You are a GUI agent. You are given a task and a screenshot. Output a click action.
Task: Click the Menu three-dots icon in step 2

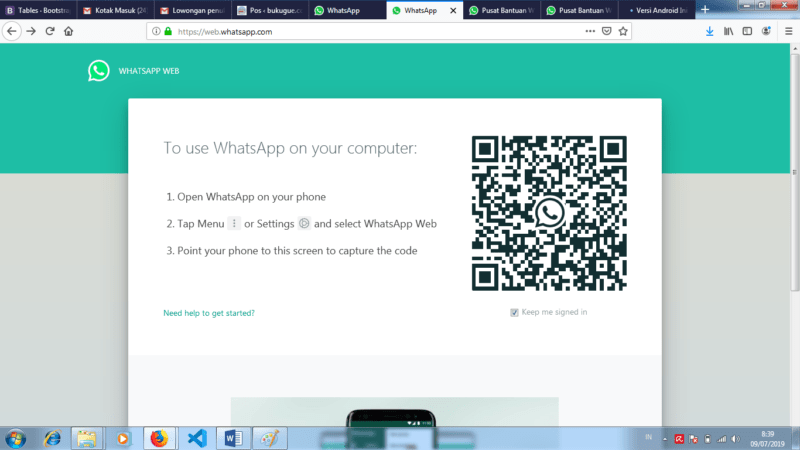tap(234, 223)
